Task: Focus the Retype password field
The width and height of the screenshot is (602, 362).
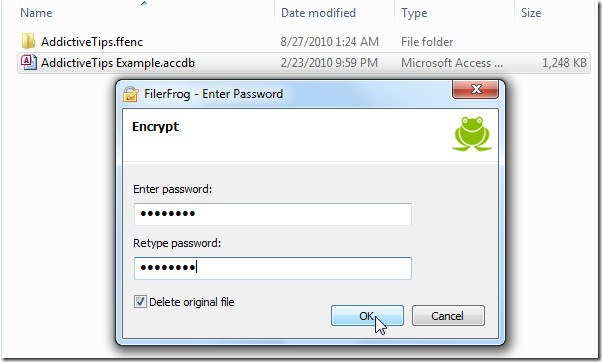Action: 273,268
